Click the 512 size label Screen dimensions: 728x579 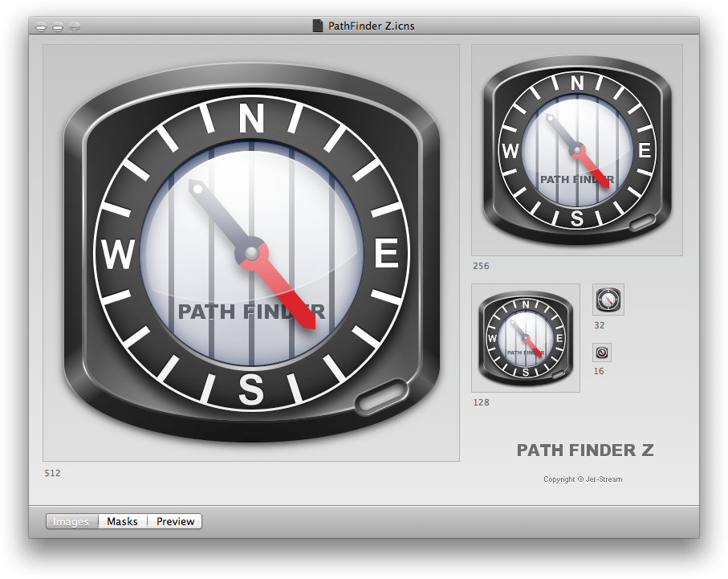click(52, 473)
